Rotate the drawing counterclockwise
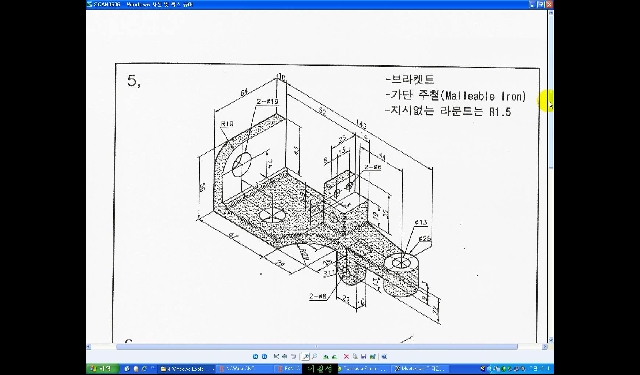This screenshot has width=640, height=375. (334, 357)
